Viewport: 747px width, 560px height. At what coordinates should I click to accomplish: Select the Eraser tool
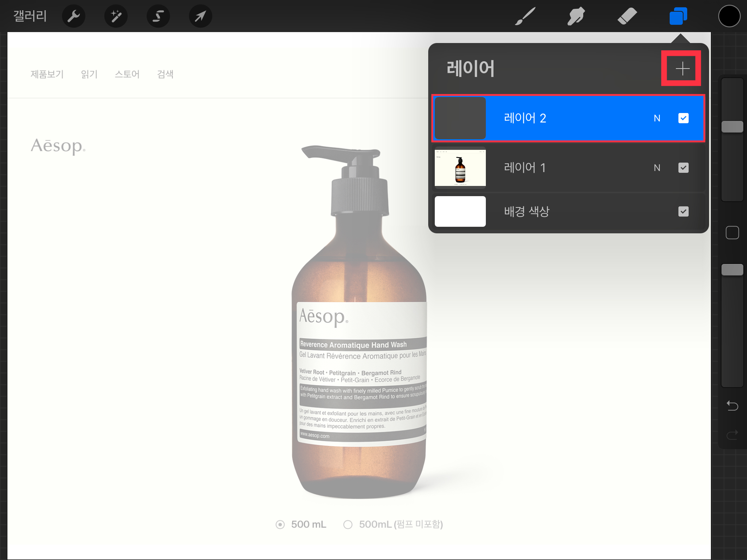pos(627,16)
